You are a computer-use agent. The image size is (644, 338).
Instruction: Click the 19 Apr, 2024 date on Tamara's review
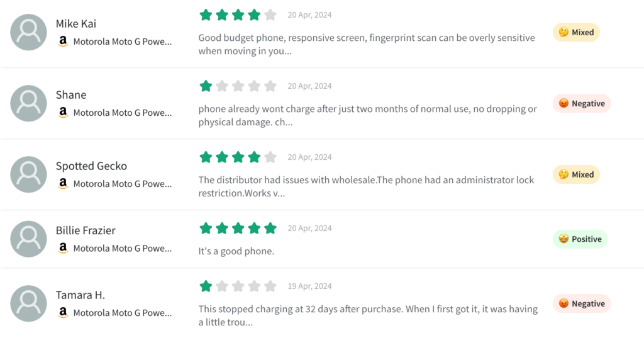(309, 286)
